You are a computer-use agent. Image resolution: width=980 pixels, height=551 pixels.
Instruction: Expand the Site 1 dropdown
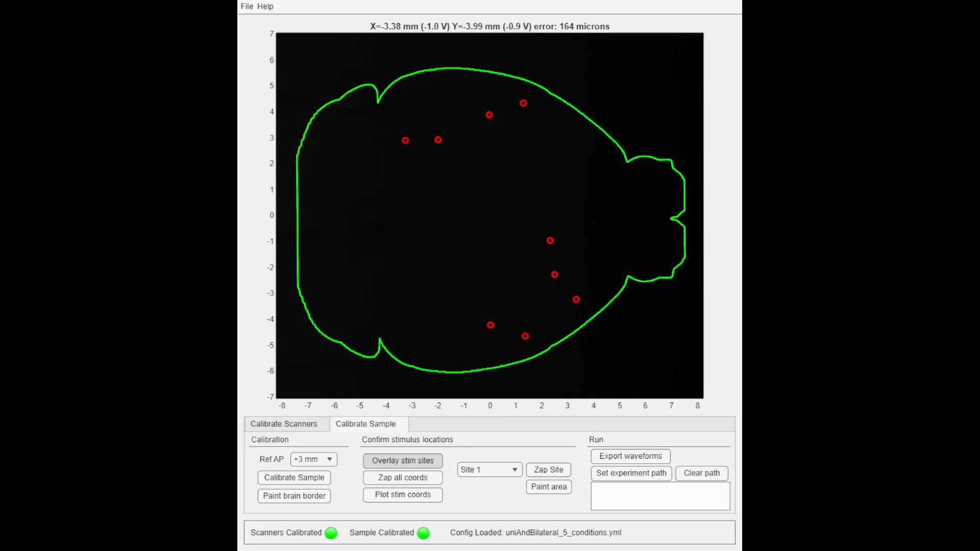tap(489, 470)
